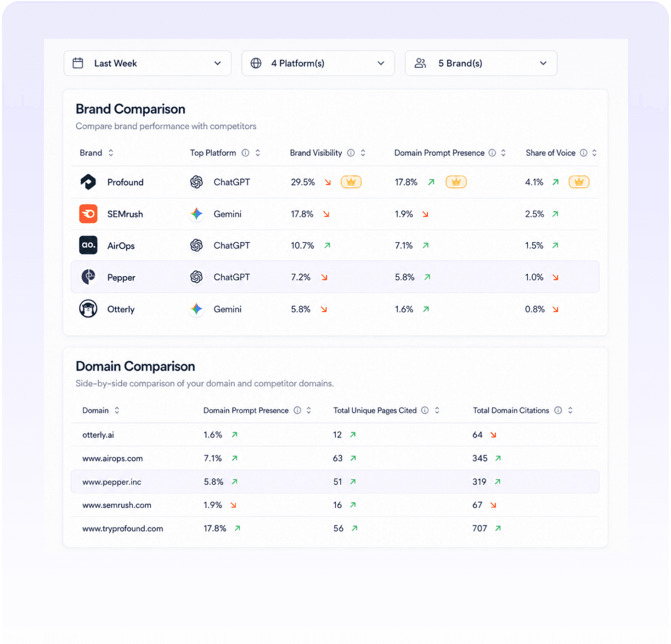Viewport: 671px width, 644px height.
Task: Sort by Top Platform column arrows
Action: [258, 153]
